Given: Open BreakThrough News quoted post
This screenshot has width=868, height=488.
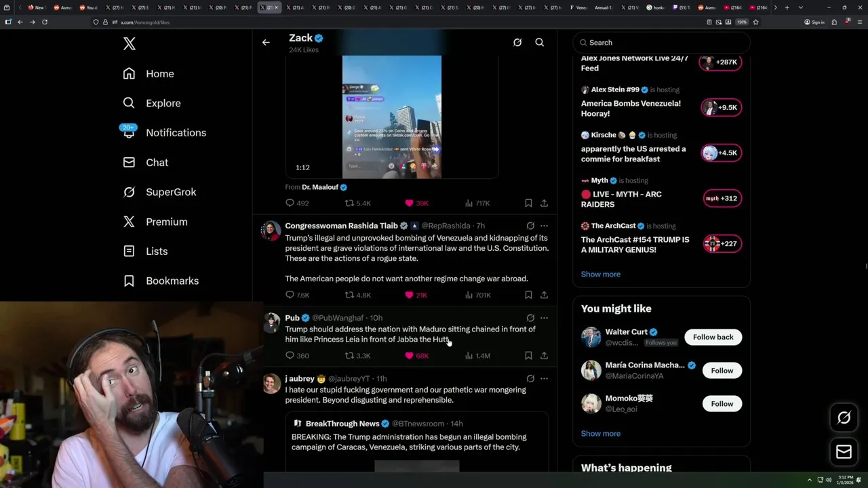Looking at the screenshot, I should pyautogui.click(x=416, y=443).
